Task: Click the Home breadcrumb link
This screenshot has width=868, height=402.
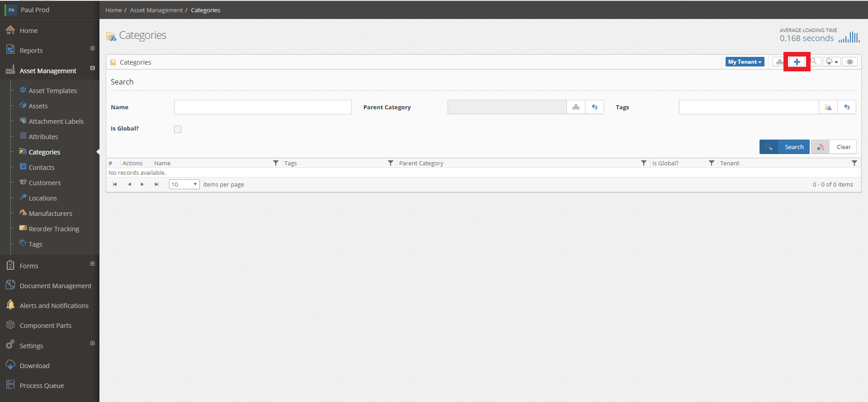Action: click(x=113, y=10)
